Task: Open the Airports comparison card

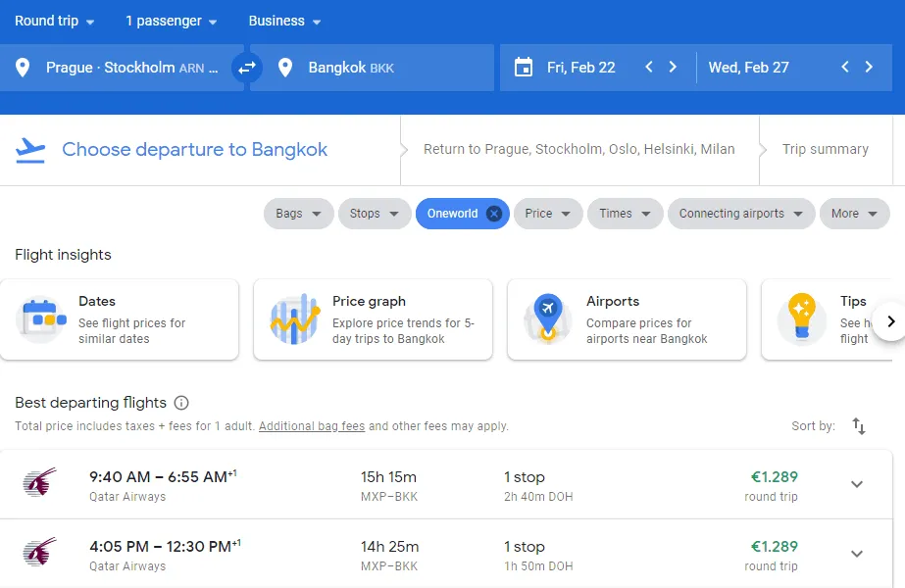Action: coord(627,319)
